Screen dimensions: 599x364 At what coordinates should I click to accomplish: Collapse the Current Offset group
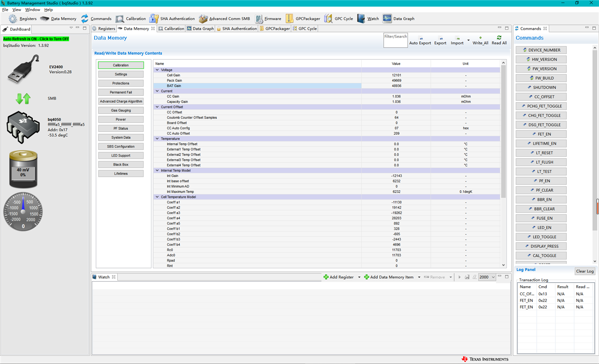pos(157,107)
